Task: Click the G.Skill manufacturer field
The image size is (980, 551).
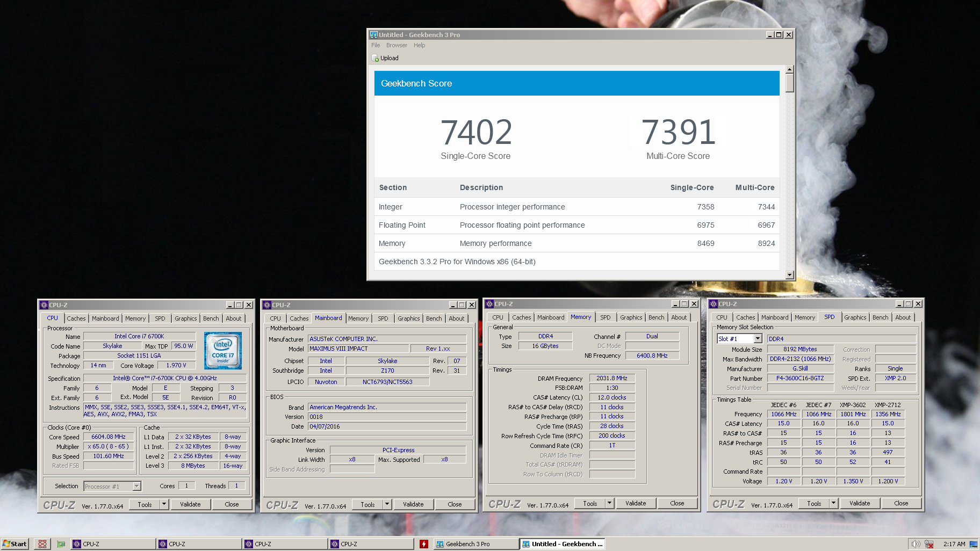Action: (x=800, y=368)
